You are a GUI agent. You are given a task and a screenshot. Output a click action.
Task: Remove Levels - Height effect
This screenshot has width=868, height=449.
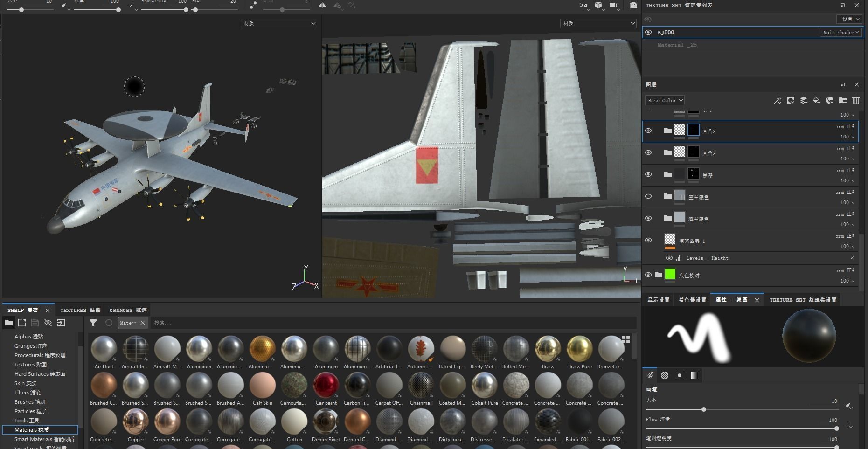pos(852,258)
